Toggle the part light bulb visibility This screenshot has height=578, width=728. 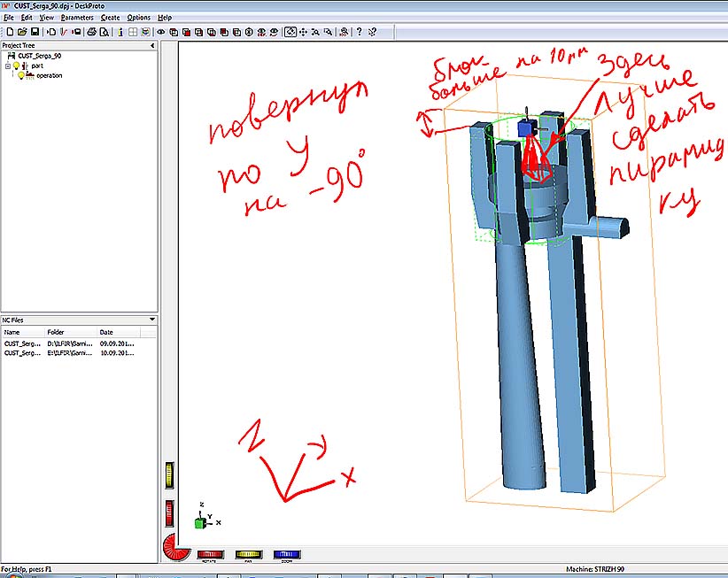click(17, 66)
